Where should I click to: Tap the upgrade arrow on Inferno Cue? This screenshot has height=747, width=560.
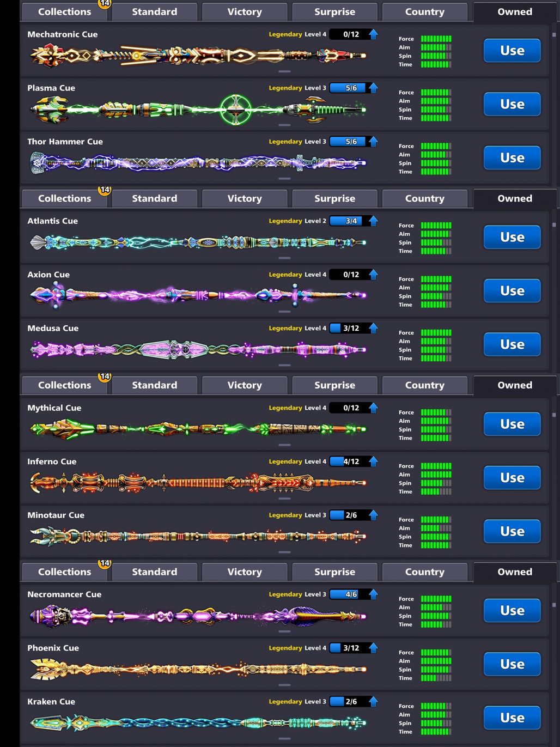373,461
